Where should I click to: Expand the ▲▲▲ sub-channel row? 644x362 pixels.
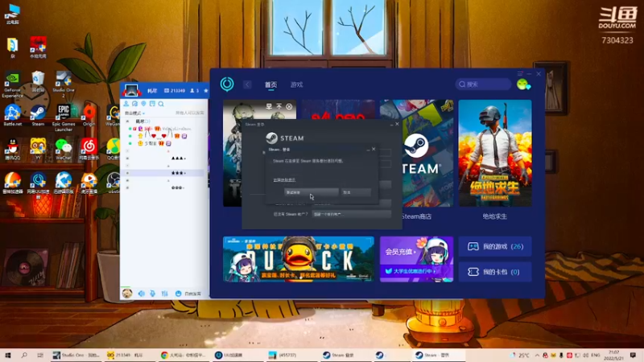click(127, 158)
